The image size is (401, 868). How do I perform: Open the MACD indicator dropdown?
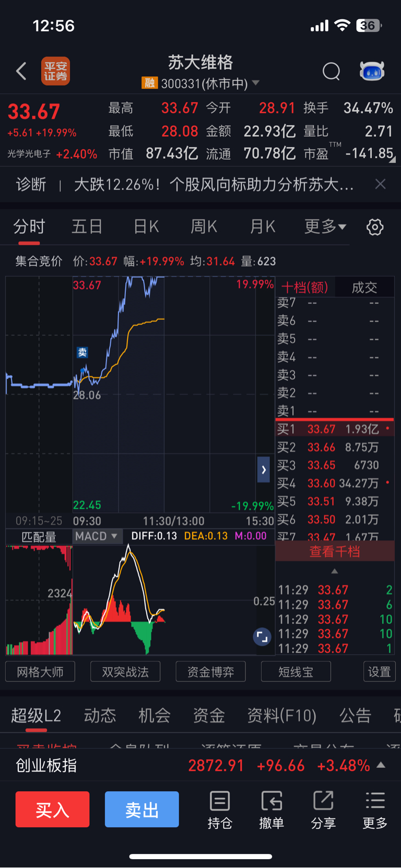pos(97,536)
